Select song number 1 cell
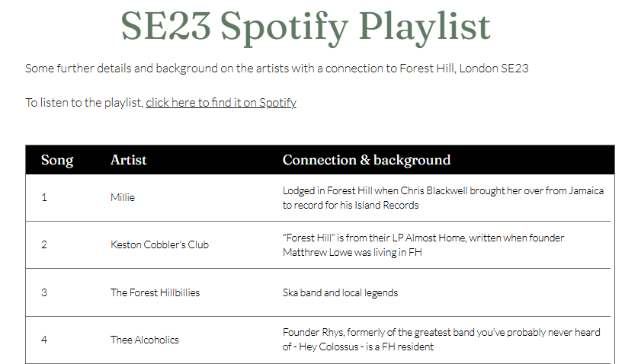641x364 pixels. pos(44,197)
